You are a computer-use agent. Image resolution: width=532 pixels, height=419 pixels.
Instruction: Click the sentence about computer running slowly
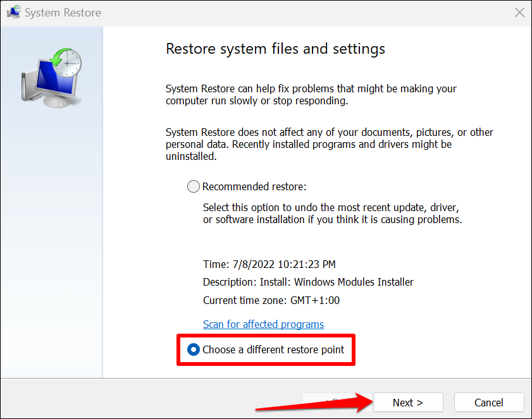pos(311,95)
